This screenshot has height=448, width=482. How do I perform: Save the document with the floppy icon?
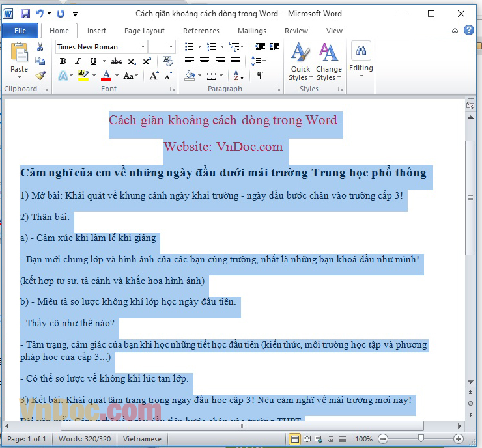(25, 14)
